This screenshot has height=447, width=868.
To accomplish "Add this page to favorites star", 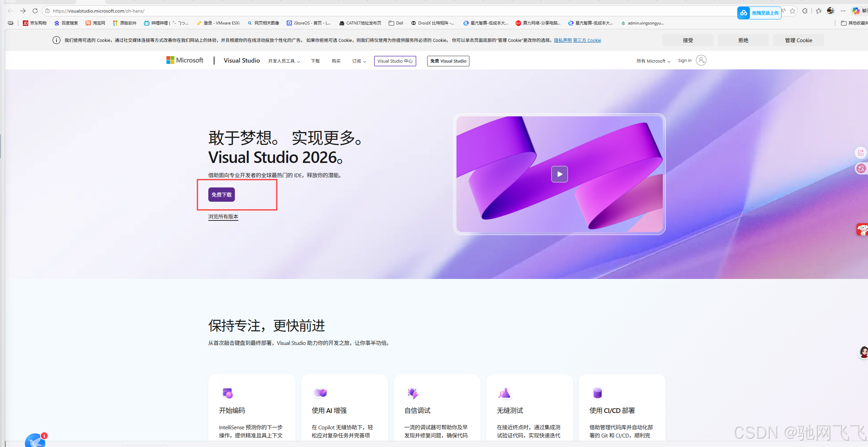I will tap(793, 11).
